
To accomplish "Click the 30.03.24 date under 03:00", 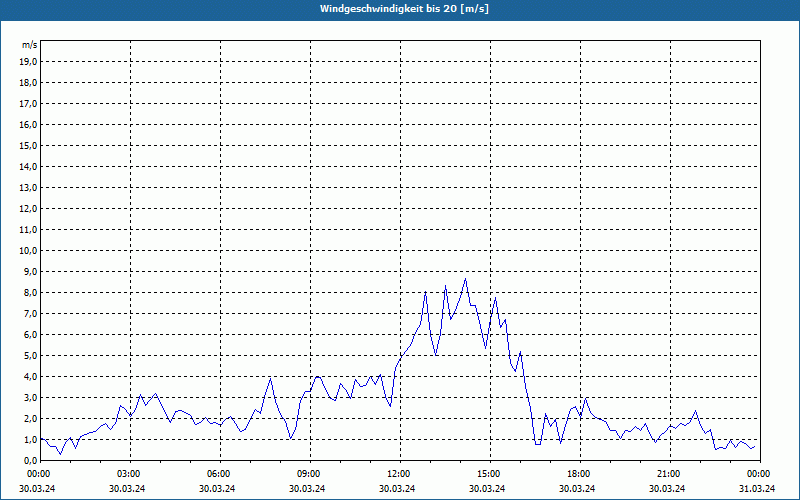I will click(x=127, y=489).
